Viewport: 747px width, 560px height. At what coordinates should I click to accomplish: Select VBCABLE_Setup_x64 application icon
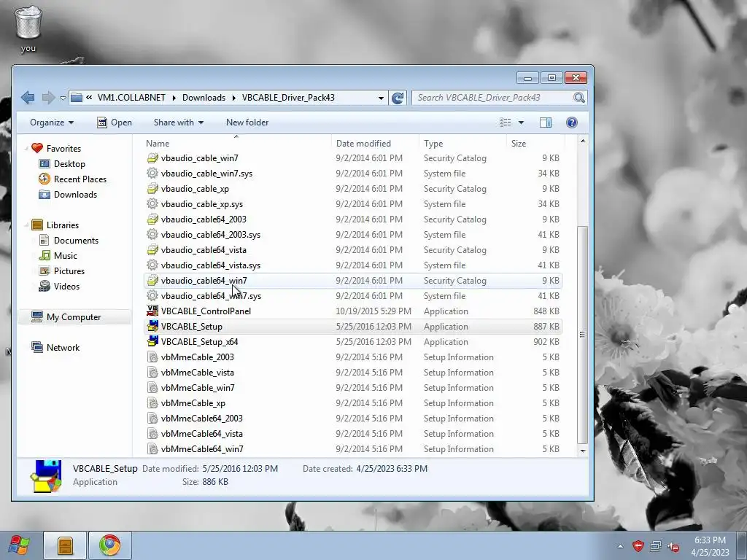[152, 341]
